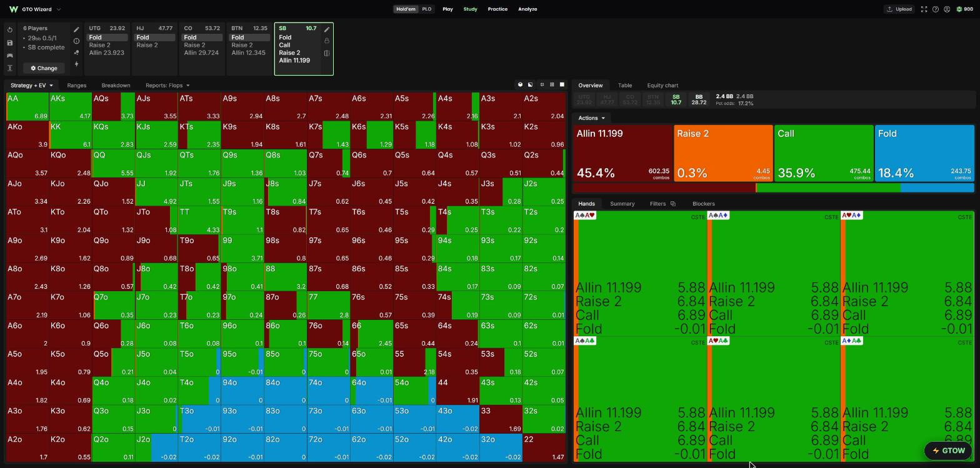Click the reset (circular arrow) icon in left sidebar
The width and height of the screenshot is (980, 468).
10,30
